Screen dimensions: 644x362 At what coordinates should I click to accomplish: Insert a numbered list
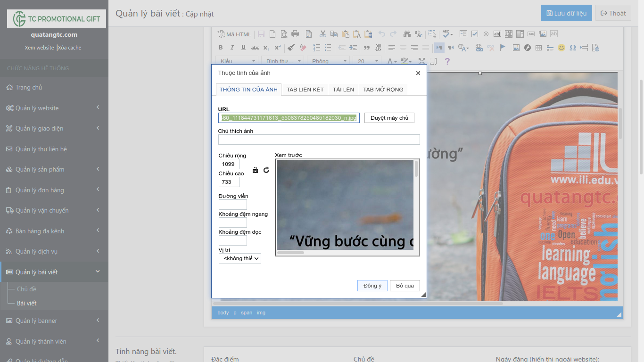click(x=316, y=48)
